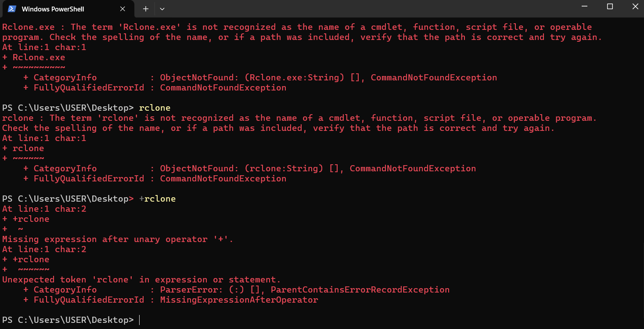Close the Windows PowerShell tab
This screenshot has width=644, height=329.
[122, 9]
